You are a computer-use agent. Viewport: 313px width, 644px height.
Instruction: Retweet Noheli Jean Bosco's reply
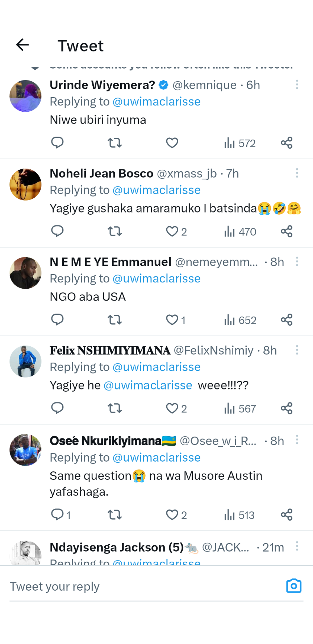coord(115,231)
